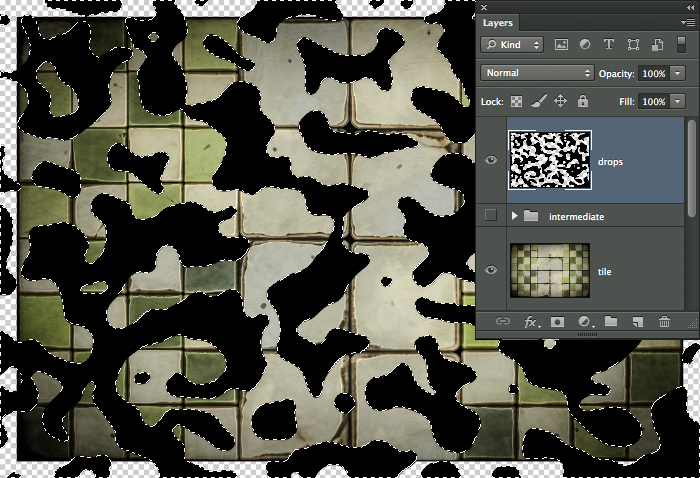Show the intermediate group
This screenshot has width=700, height=478.
(x=491, y=216)
